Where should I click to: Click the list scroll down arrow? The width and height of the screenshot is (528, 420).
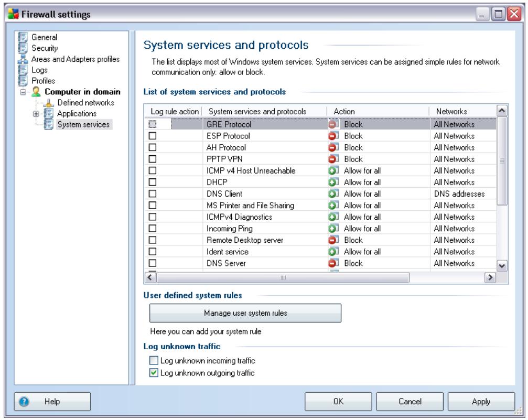[x=502, y=266]
